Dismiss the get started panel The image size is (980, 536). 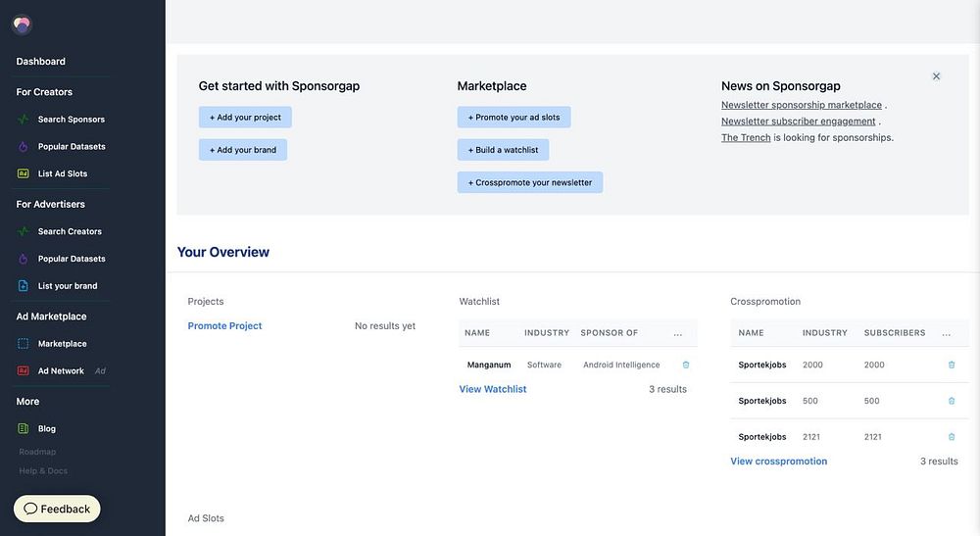click(936, 76)
